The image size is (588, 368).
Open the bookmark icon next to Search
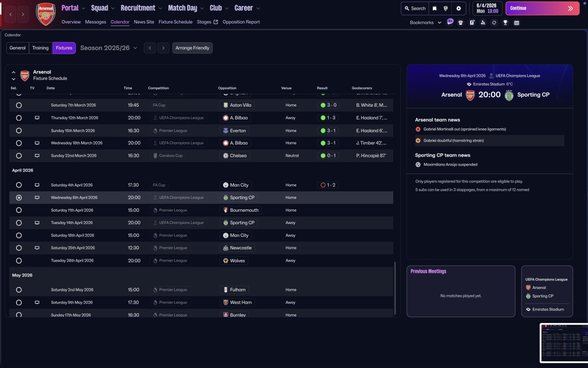point(435,8)
